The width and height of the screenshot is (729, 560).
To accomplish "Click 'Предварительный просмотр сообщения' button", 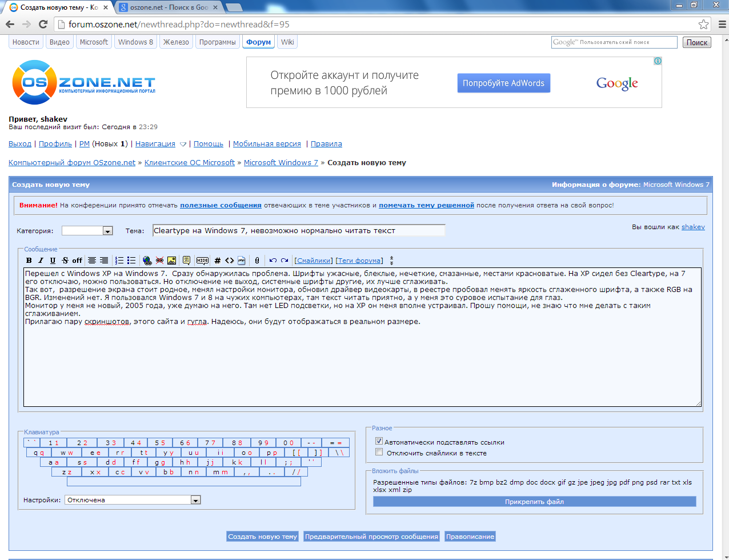I will [x=371, y=537].
